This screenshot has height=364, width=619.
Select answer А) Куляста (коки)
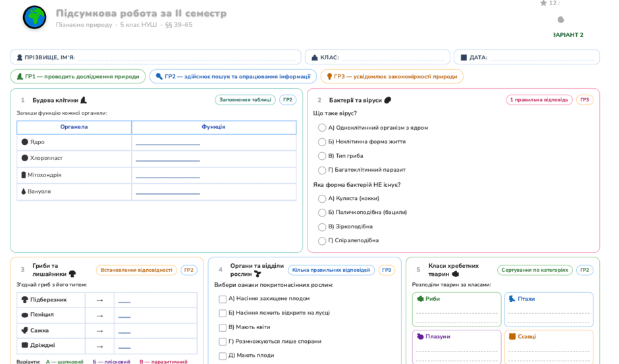coord(322,199)
